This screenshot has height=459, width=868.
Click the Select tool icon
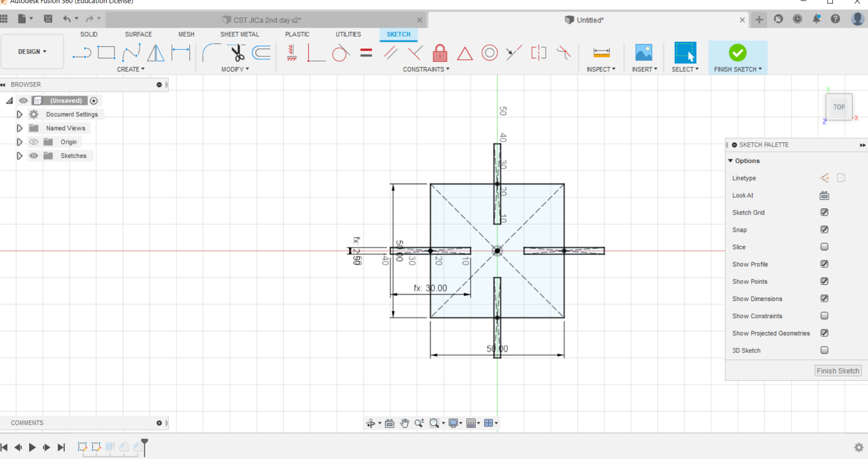click(685, 53)
